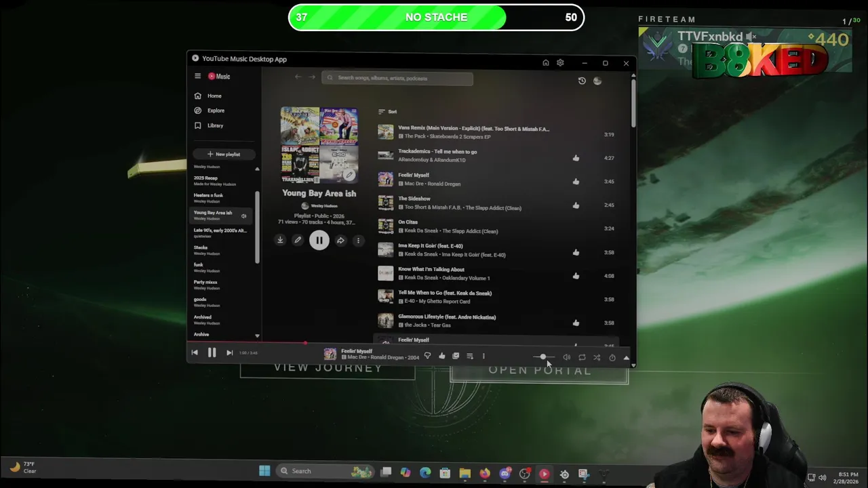Screen dimensions: 868x488
Task: Open Windows Start menu
Action: point(264,471)
